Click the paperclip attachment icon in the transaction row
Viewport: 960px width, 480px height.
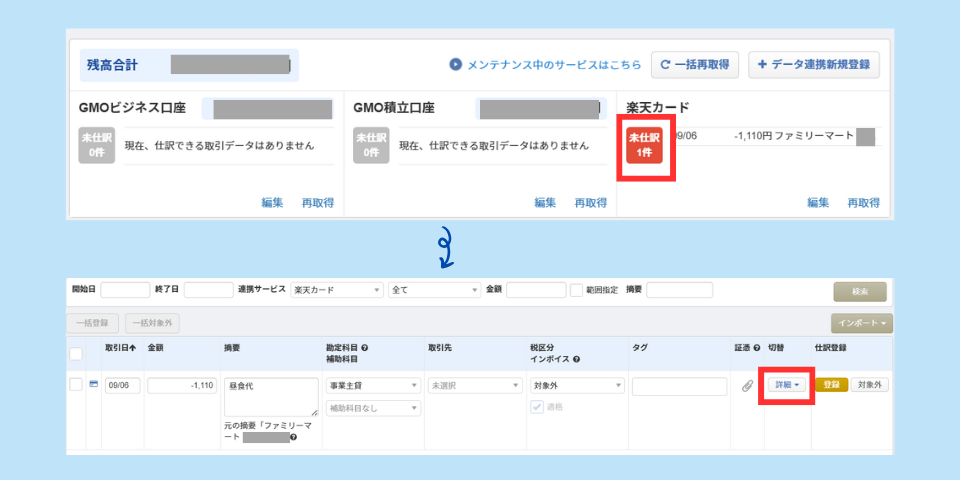click(747, 386)
